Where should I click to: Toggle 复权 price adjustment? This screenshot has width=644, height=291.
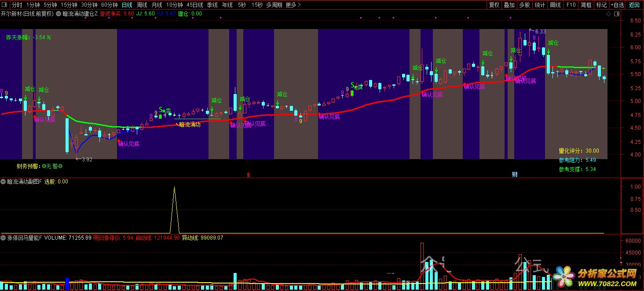(x=494, y=5)
